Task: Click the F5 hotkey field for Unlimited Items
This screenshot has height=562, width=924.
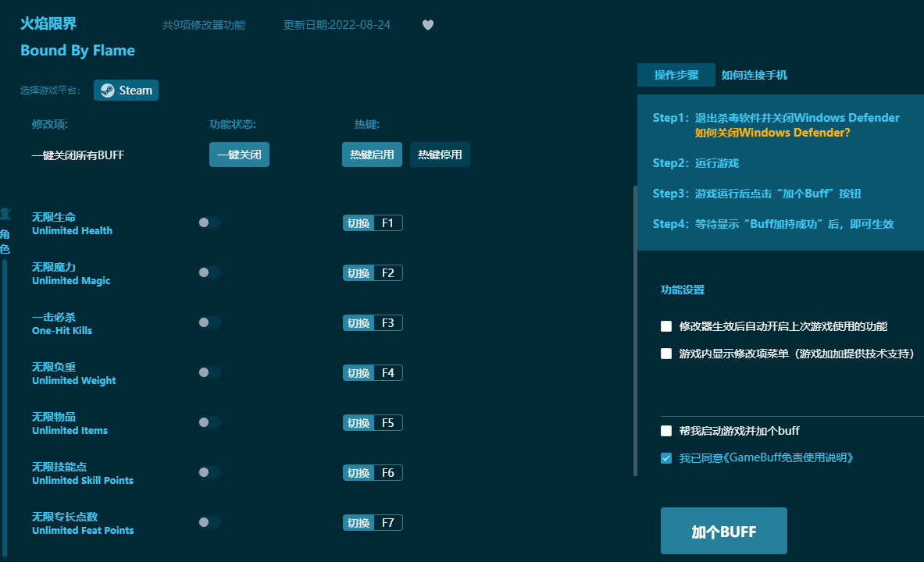Action: (x=387, y=423)
